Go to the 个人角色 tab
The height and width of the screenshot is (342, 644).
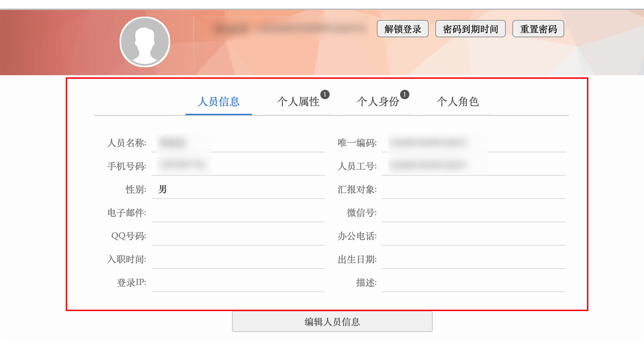point(458,102)
